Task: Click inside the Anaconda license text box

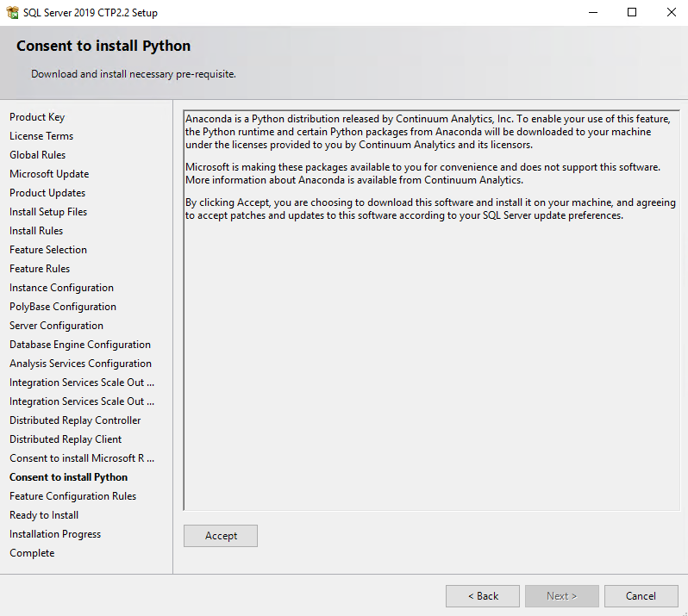Action: pos(431,310)
